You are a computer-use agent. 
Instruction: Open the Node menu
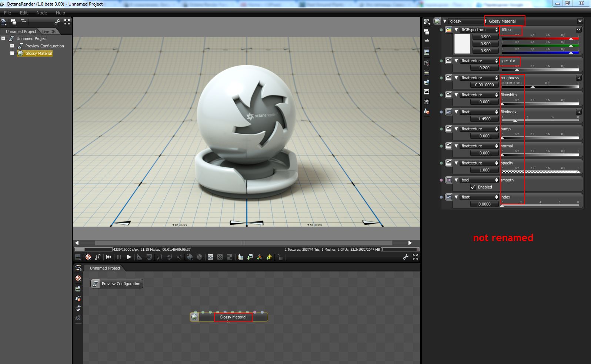[41, 13]
